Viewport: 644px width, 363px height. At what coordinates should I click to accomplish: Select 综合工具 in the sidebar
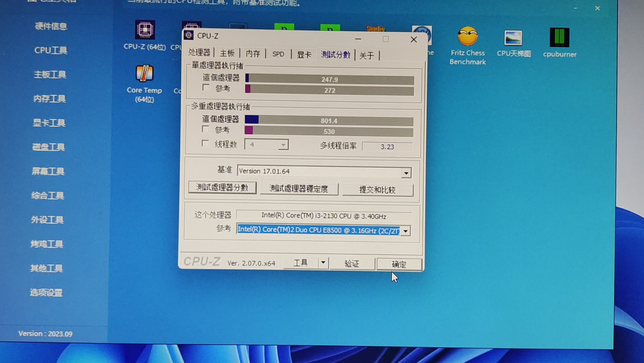coord(48,196)
